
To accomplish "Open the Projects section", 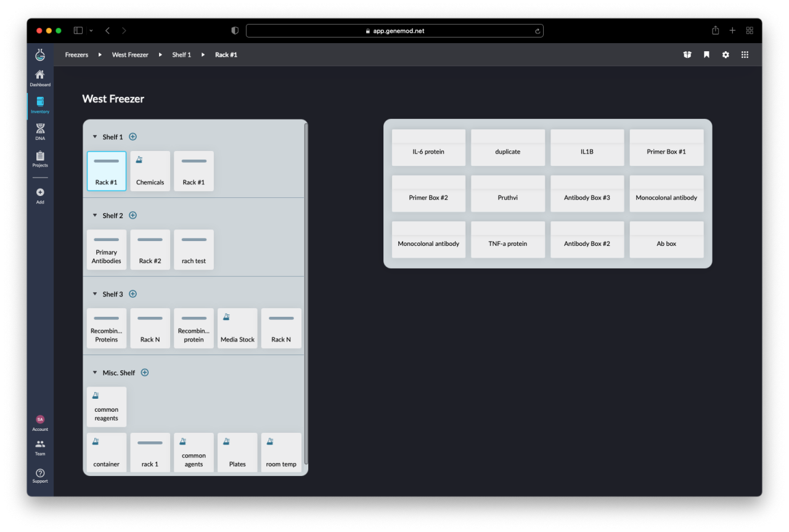I will [40, 159].
